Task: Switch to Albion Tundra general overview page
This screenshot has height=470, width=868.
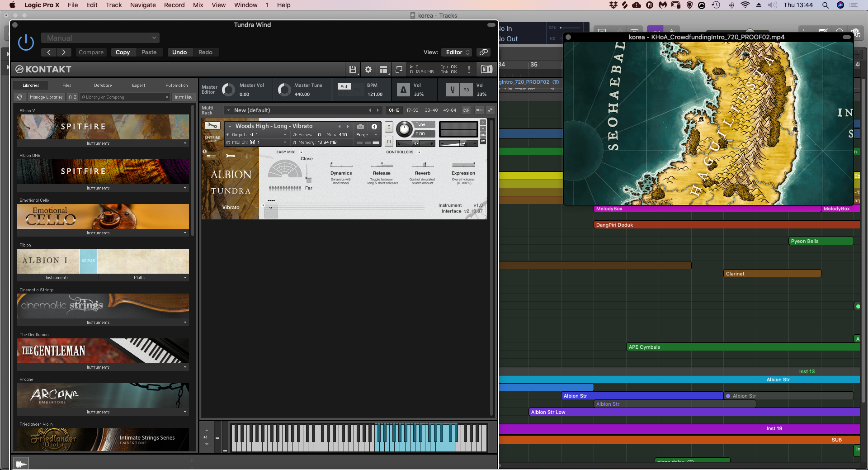Action: pos(211,156)
